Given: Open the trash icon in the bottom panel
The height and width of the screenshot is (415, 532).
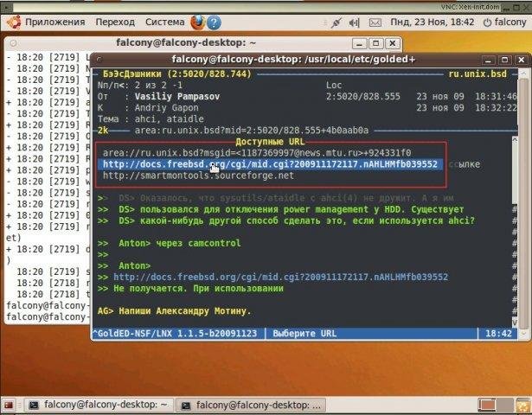Looking at the screenshot, I should [x=522, y=405].
